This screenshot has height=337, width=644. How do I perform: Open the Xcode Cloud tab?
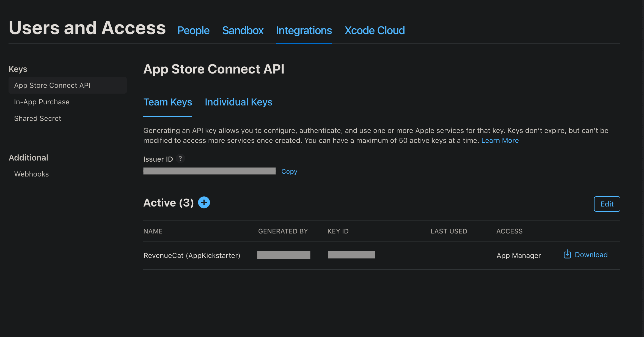375,31
